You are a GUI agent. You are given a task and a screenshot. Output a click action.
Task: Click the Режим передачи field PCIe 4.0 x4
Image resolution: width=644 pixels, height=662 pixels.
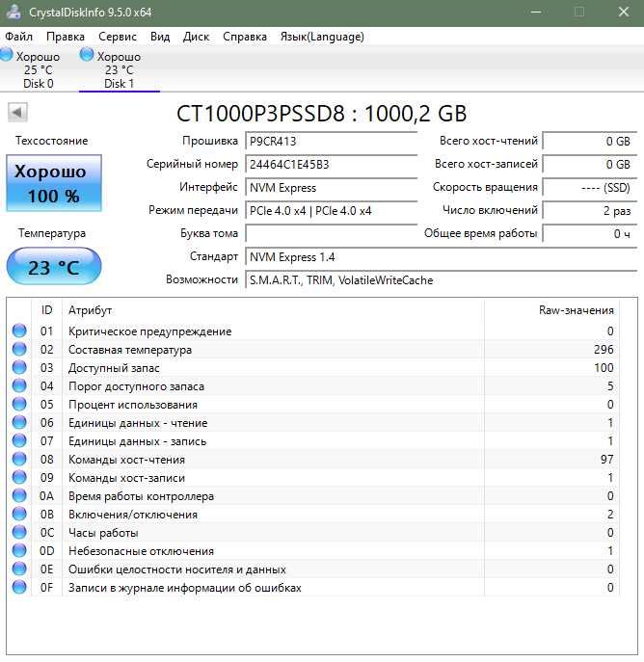[x=331, y=211]
